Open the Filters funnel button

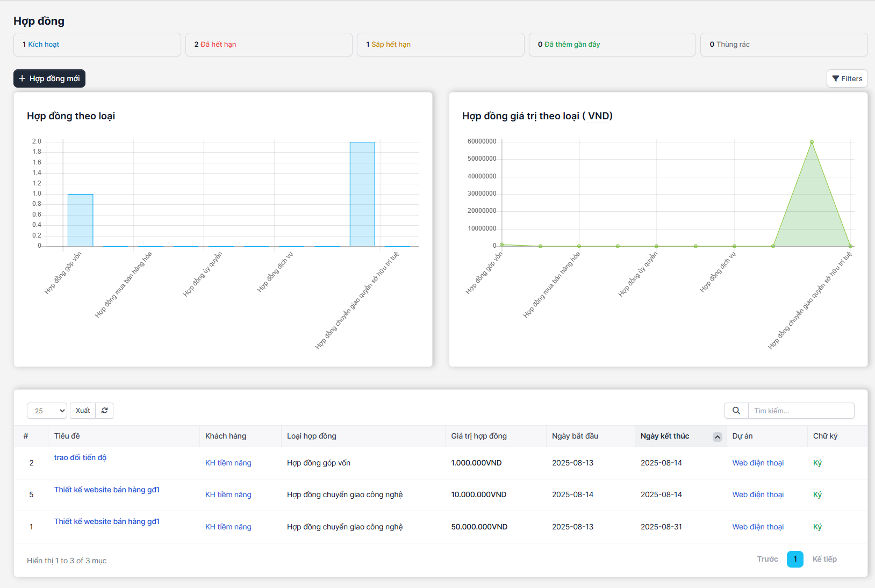coord(847,78)
